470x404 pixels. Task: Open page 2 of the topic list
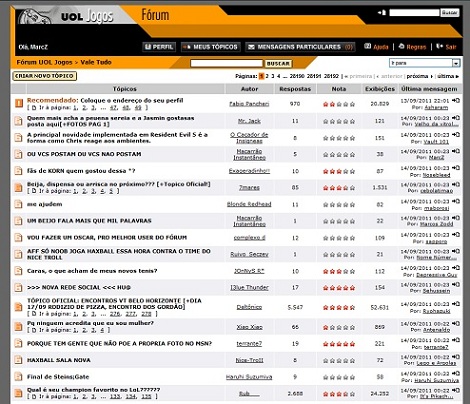267,76
